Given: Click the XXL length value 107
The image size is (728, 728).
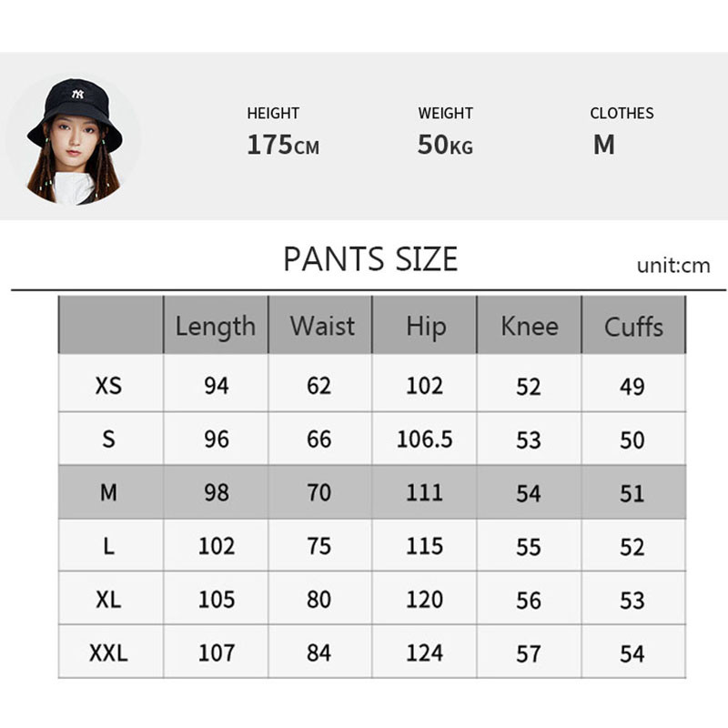Looking at the screenshot, I should pos(217,652).
